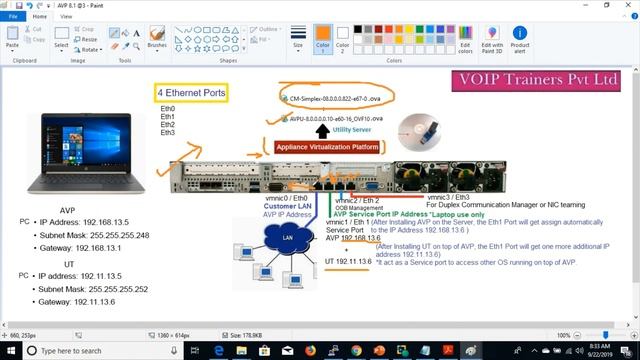
Task: Click the Cut button
Action: pyautogui.click(x=33, y=29)
